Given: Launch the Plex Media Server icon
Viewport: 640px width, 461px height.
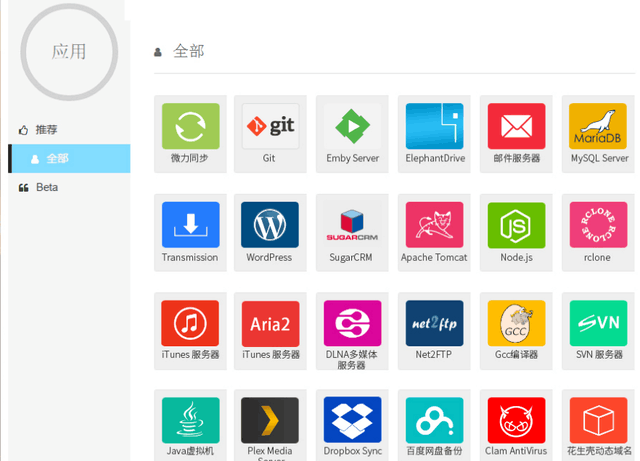Looking at the screenshot, I should point(270,420).
